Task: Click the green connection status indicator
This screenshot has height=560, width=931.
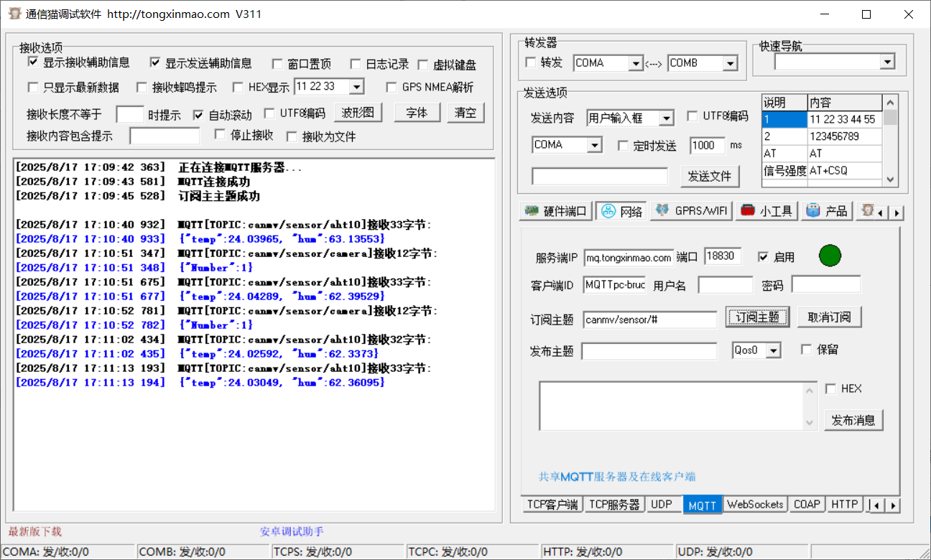Action: pyautogui.click(x=830, y=256)
